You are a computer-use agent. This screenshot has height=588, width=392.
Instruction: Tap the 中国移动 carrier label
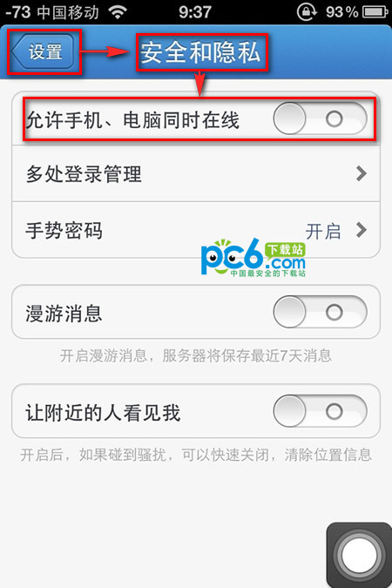[x=68, y=12]
